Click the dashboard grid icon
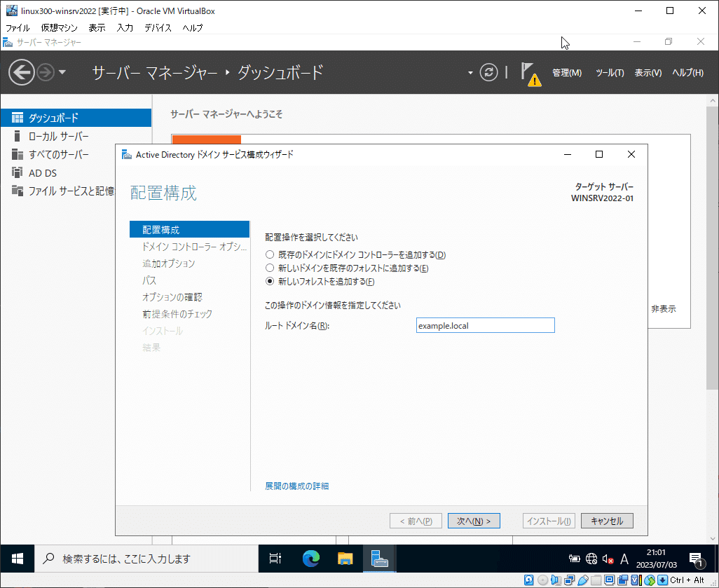 pyautogui.click(x=17, y=118)
